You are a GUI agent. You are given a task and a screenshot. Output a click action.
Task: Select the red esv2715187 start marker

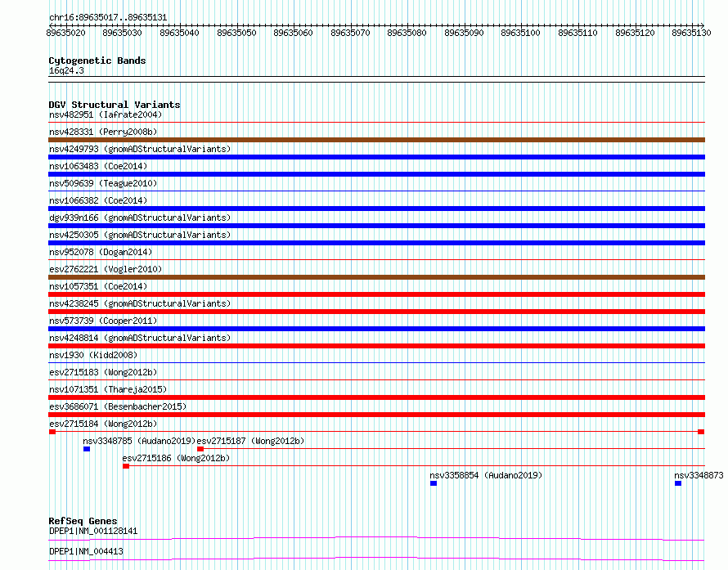(200, 449)
